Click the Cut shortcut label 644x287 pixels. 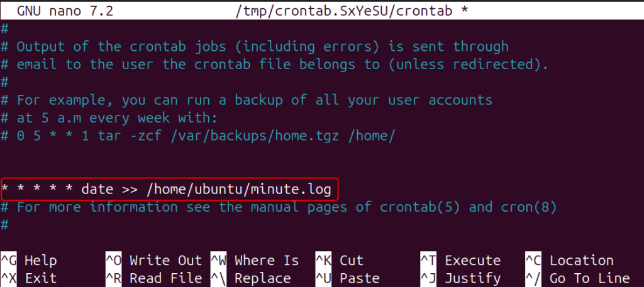pos(351,261)
